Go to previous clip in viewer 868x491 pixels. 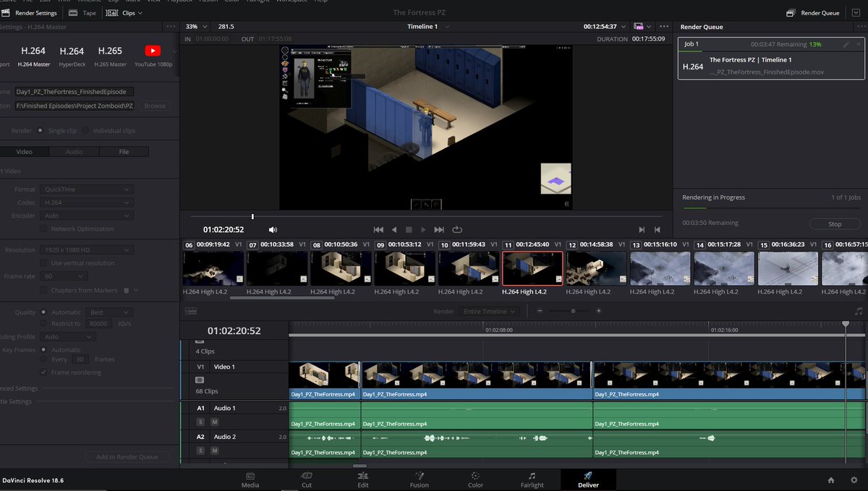pos(657,230)
